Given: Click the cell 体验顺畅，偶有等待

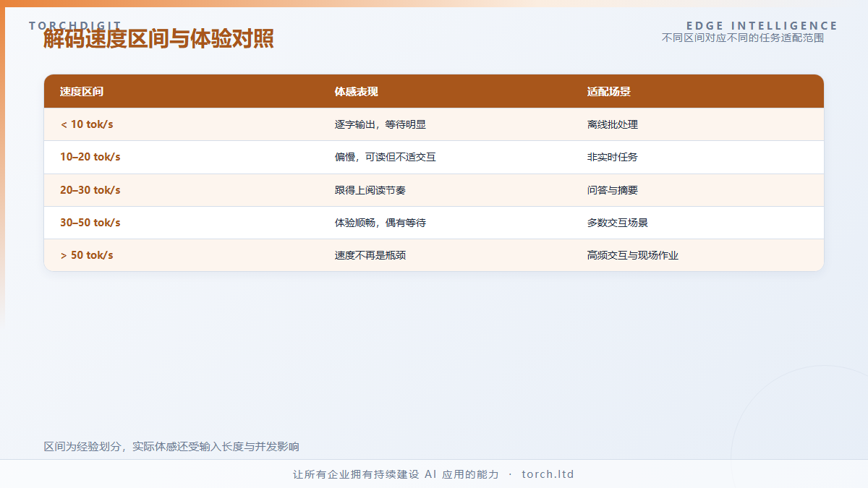Looking at the screenshot, I should 380,223.
